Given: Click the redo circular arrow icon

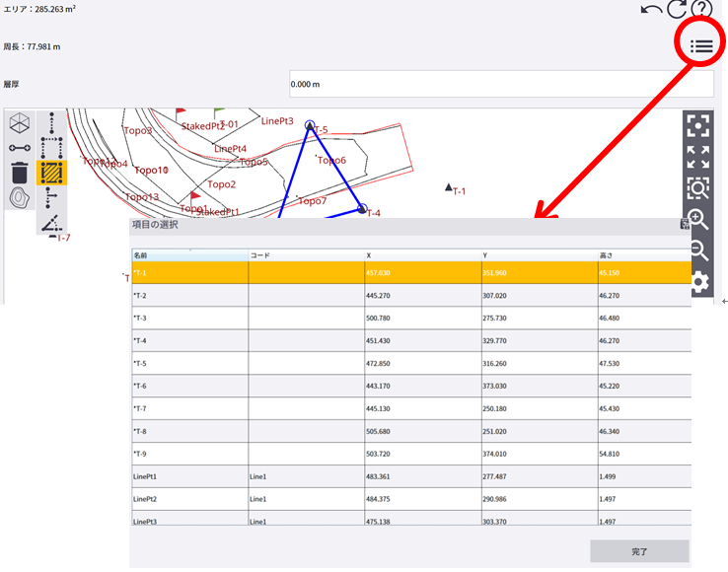Looking at the screenshot, I should 677,10.
